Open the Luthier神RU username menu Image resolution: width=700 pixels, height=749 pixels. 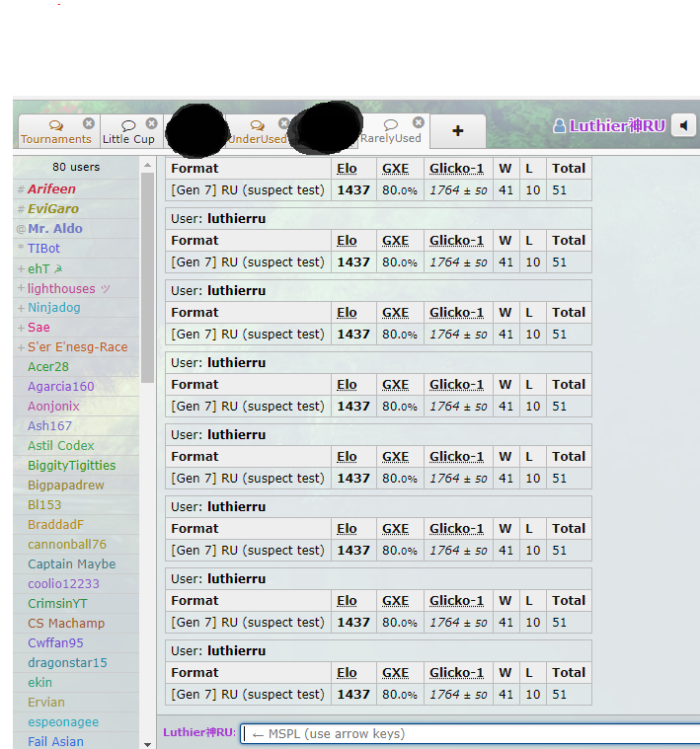pyautogui.click(x=617, y=126)
